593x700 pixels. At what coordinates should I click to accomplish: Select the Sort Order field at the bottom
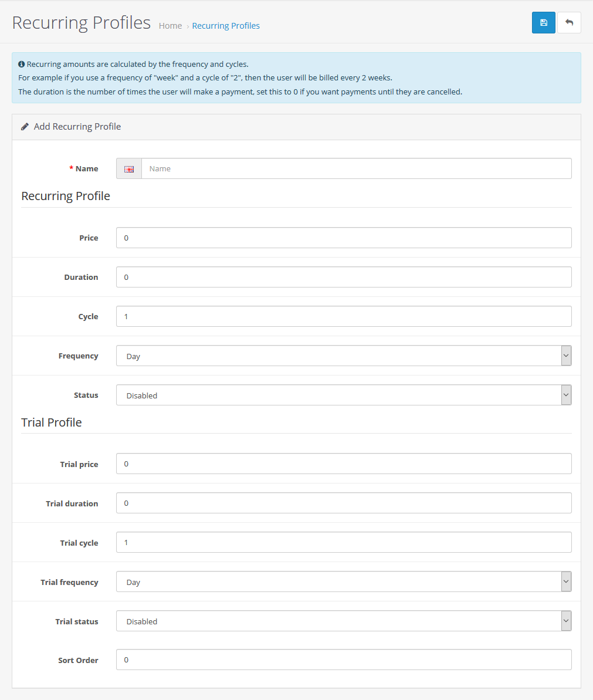tap(344, 660)
